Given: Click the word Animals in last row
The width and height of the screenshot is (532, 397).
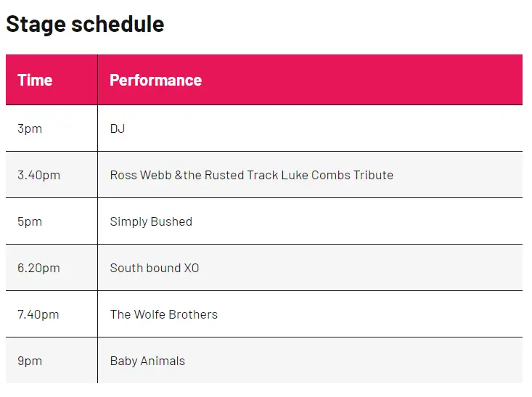Looking at the screenshot, I should pyautogui.click(x=163, y=361).
